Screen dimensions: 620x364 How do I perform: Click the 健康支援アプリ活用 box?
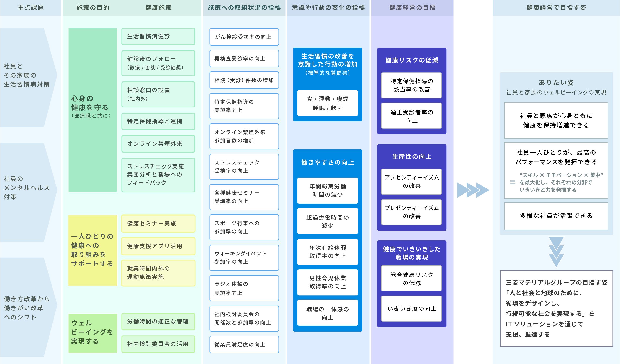coord(158,246)
